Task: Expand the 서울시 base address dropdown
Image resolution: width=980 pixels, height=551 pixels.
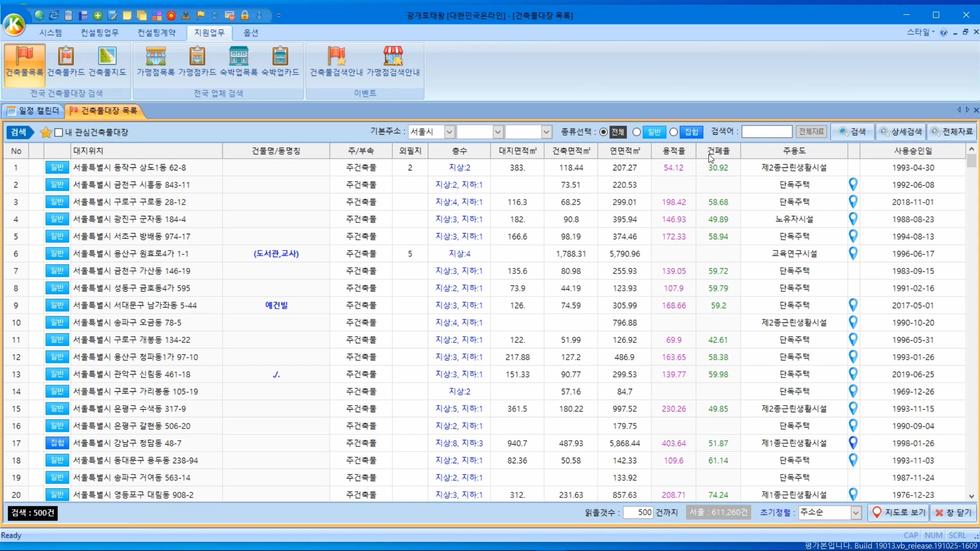Action: [x=449, y=132]
